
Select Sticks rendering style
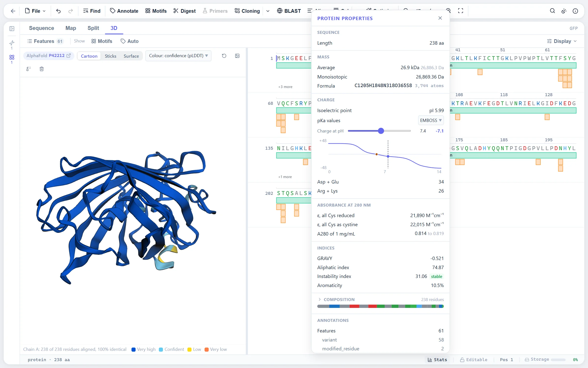tap(110, 56)
